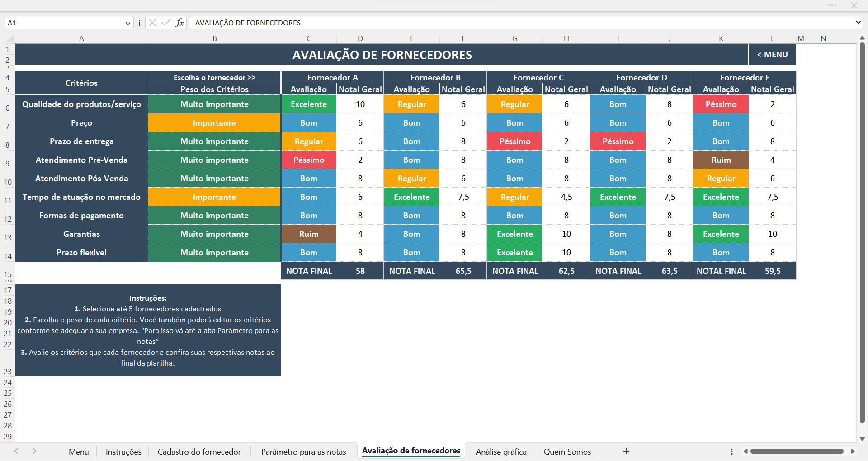The width and height of the screenshot is (868, 461).
Task: Open the formula bar options dots
Action: coord(139,23)
